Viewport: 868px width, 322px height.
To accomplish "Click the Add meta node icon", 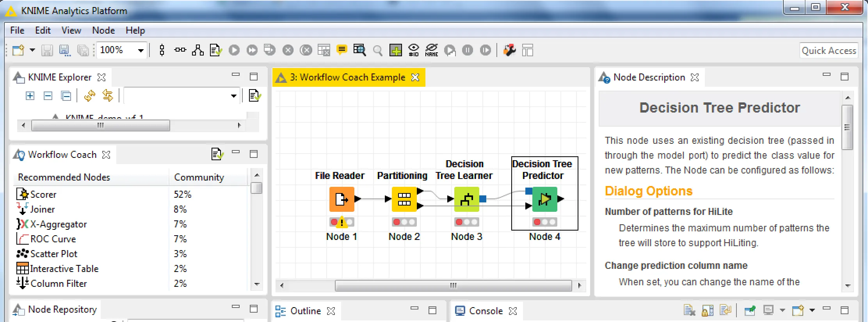I will [x=395, y=50].
